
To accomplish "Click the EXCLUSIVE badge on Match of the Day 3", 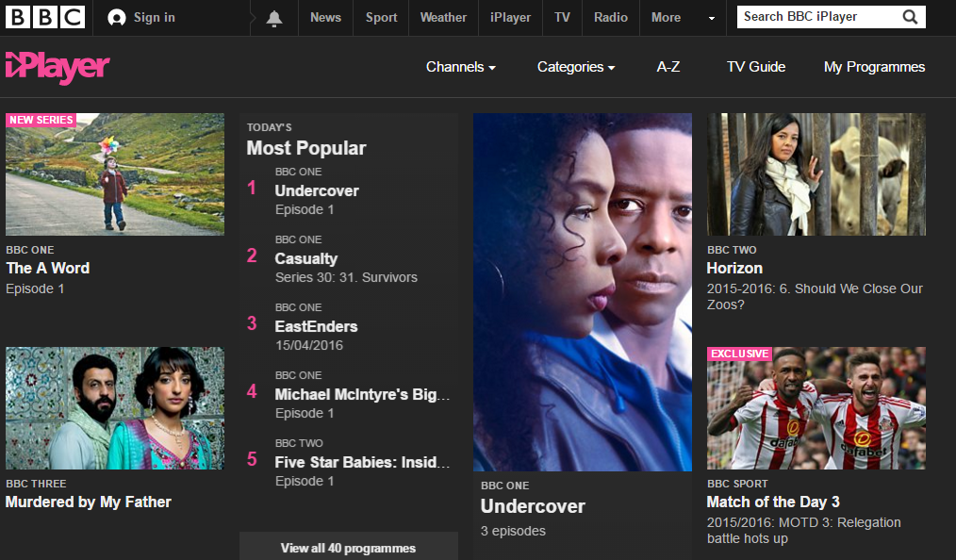I will click(740, 354).
